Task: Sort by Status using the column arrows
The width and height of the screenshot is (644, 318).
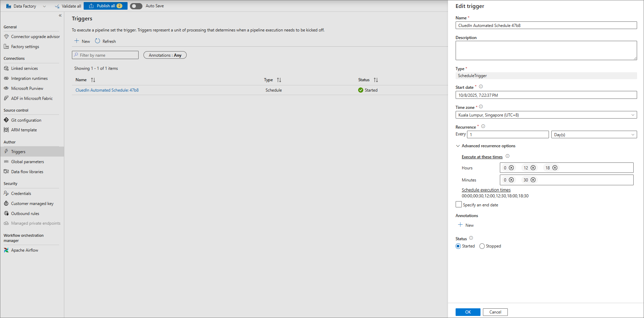Action: (x=376, y=80)
